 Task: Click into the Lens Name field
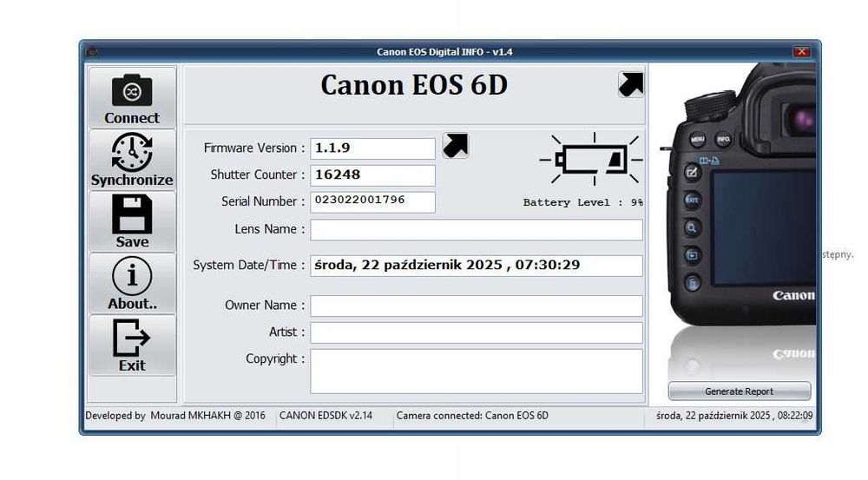[x=476, y=230]
